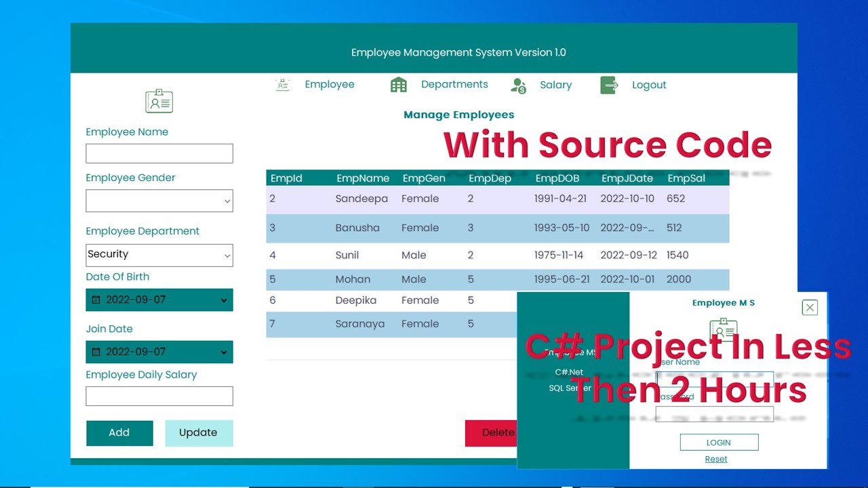The width and height of the screenshot is (868, 488).
Task: Open the Join Date date picker arrow
Action: tap(224, 352)
